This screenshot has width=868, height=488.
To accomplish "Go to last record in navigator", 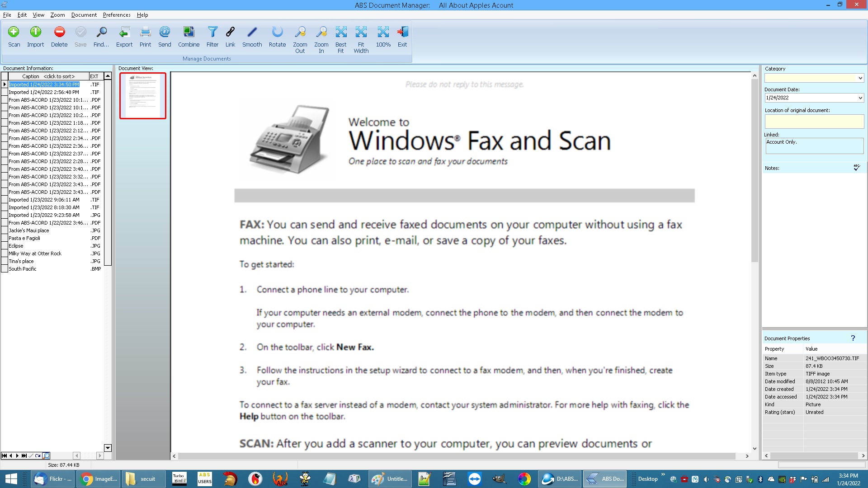I will pyautogui.click(x=24, y=455).
